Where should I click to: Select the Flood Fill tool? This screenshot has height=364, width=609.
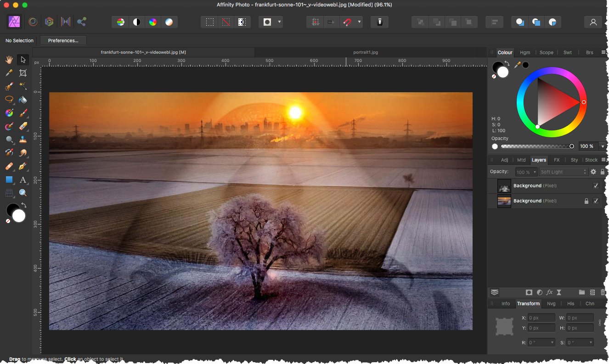tap(23, 100)
